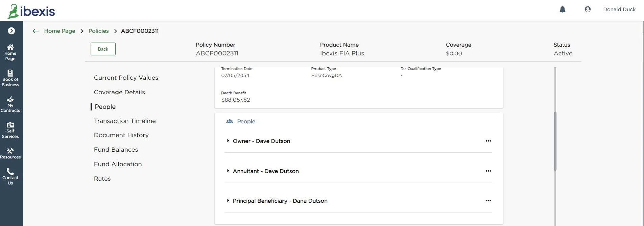Go to Home Page in sidebar
The width and height of the screenshot is (644, 226).
[10, 52]
